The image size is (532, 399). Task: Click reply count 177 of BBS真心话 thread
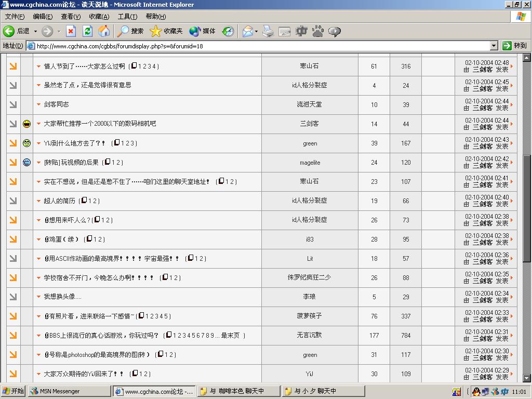click(374, 336)
